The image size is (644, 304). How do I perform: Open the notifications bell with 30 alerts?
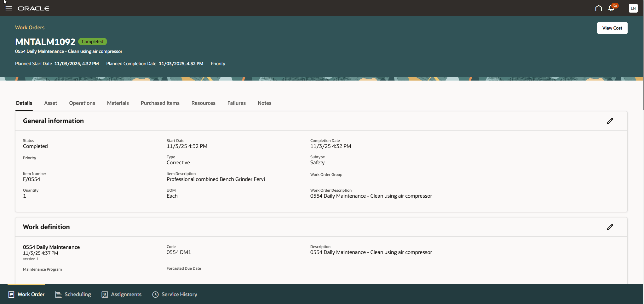point(611,8)
